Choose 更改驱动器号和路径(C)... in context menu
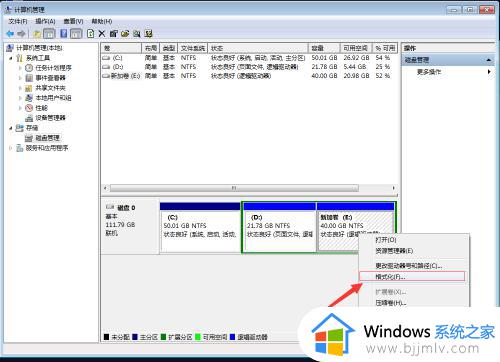The image size is (500, 362). coord(409,266)
